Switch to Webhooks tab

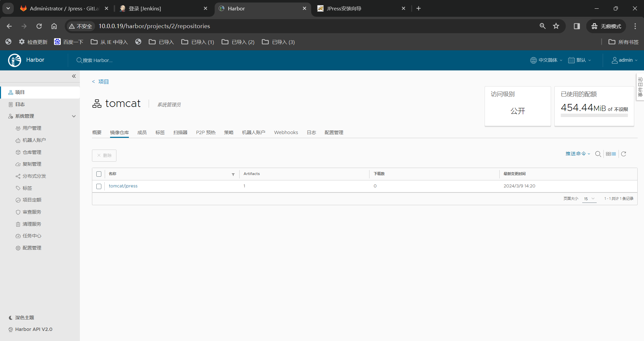pyautogui.click(x=286, y=132)
